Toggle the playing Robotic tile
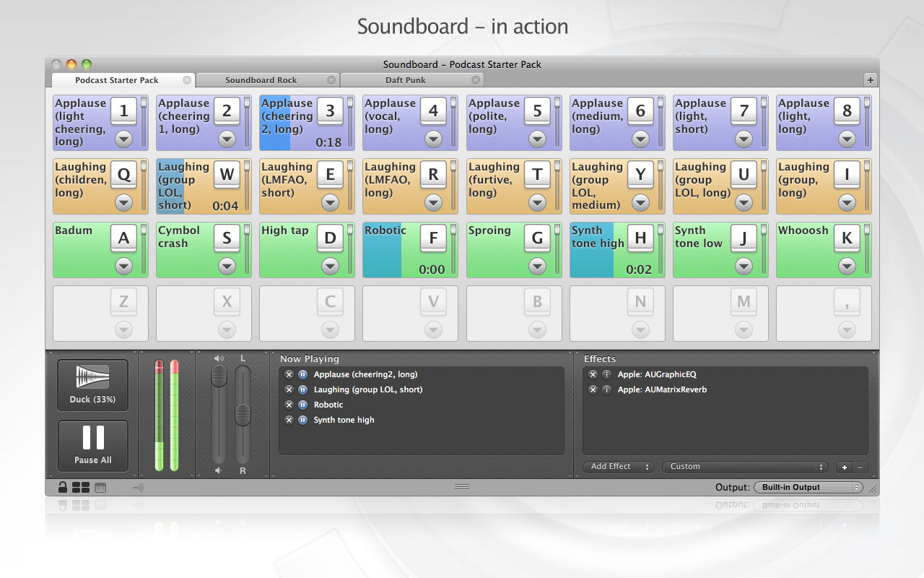924x578 pixels. click(x=410, y=250)
